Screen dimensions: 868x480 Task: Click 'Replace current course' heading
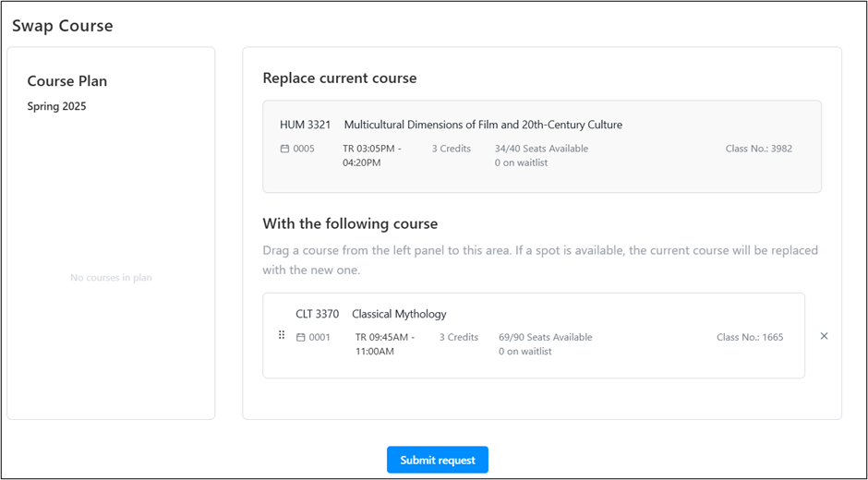coord(340,78)
